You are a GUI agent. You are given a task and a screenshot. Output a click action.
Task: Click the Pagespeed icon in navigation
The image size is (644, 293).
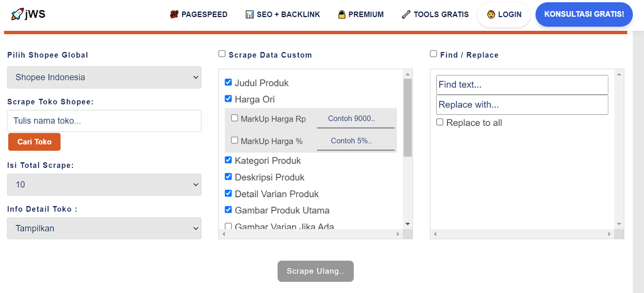174,15
